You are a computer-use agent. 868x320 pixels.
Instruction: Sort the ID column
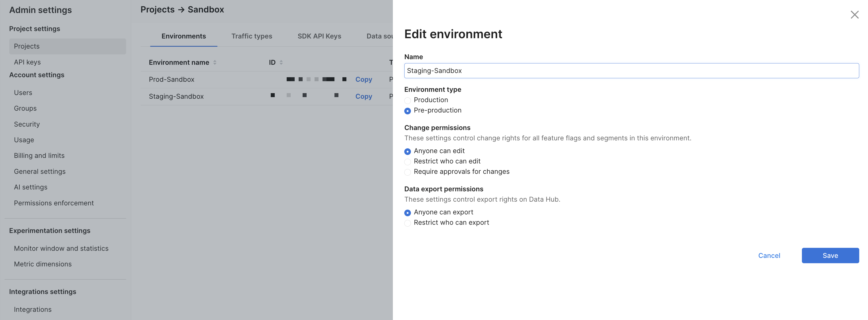tap(281, 63)
